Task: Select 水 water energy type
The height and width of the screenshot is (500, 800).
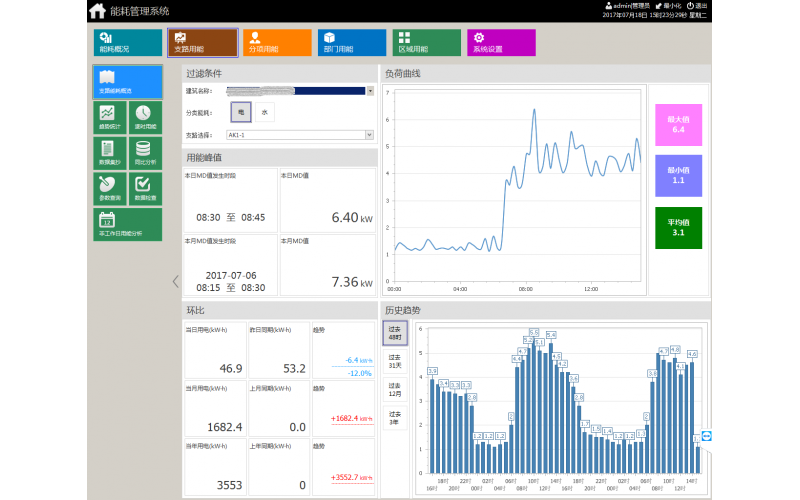Action: point(264,112)
